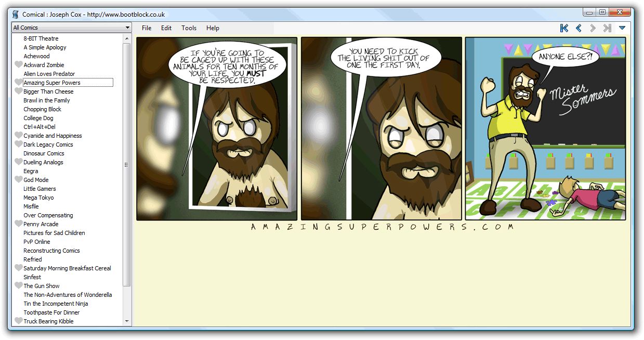Image resolution: width=644 pixels, height=340 pixels.
Task: Select Penny Arcade comic
Action: [x=41, y=224]
